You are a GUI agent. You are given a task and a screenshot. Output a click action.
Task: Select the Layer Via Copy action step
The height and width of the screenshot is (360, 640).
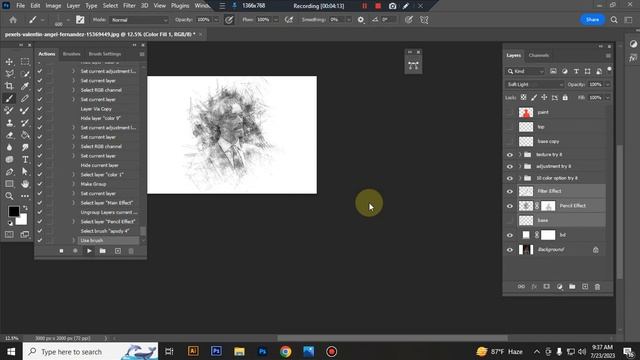pyautogui.click(x=96, y=109)
